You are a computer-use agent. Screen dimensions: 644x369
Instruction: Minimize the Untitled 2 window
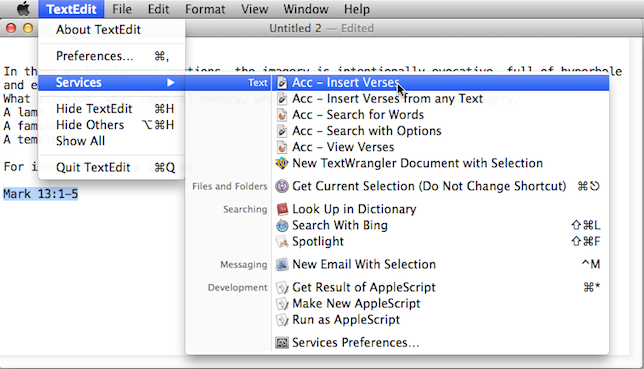click(28, 28)
